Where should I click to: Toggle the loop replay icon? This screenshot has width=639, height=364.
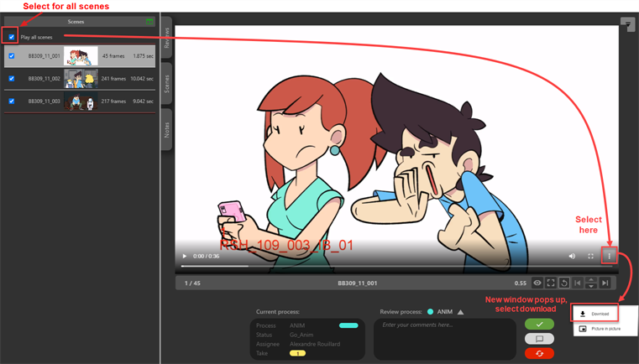click(564, 283)
